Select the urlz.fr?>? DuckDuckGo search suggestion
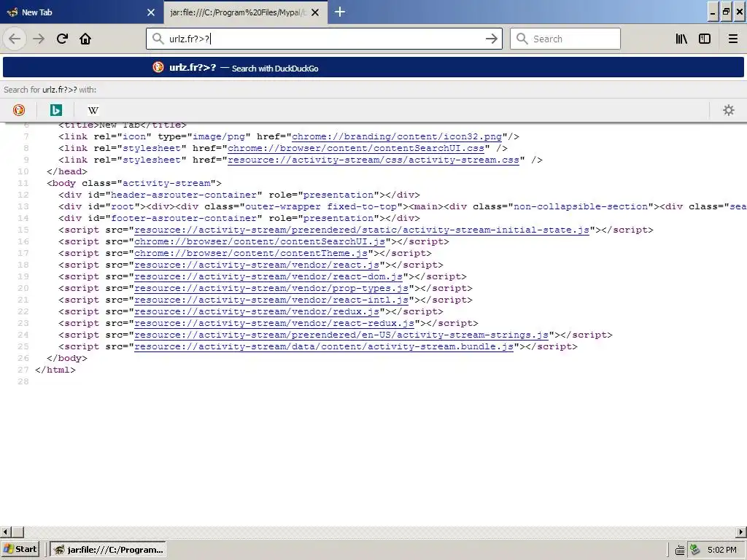Viewport: 747px width, 560px height. (x=373, y=67)
